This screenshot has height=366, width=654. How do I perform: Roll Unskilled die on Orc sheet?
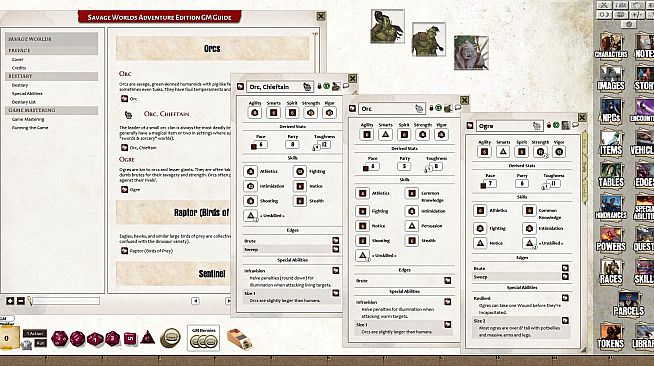[x=362, y=255]
